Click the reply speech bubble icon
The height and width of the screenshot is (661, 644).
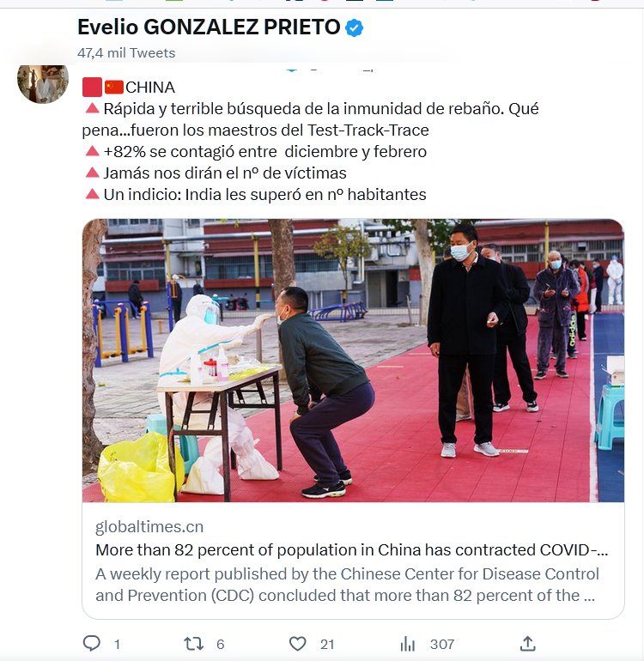(x=92, y=643)
